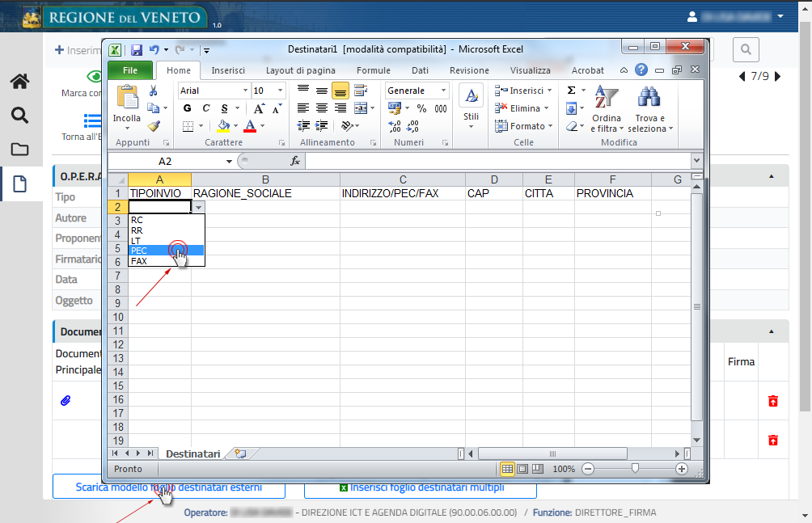
Task: Click the wrap text icon
Action: tap(361, 91)
